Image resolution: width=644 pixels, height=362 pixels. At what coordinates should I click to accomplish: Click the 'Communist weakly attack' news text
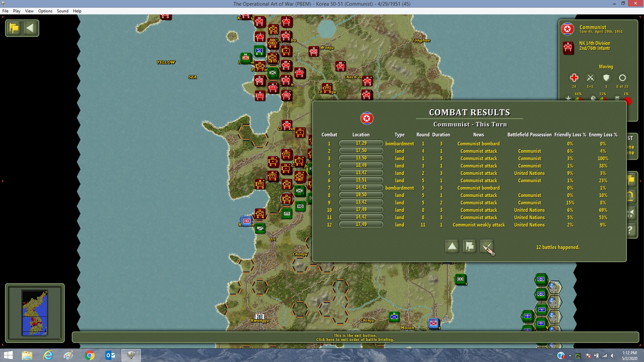479,225
